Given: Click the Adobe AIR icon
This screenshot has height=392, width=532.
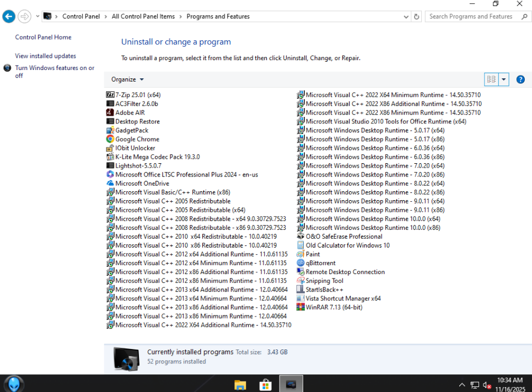Looking at the screenshot, I should pyautogui.click(x=110, y=112).
